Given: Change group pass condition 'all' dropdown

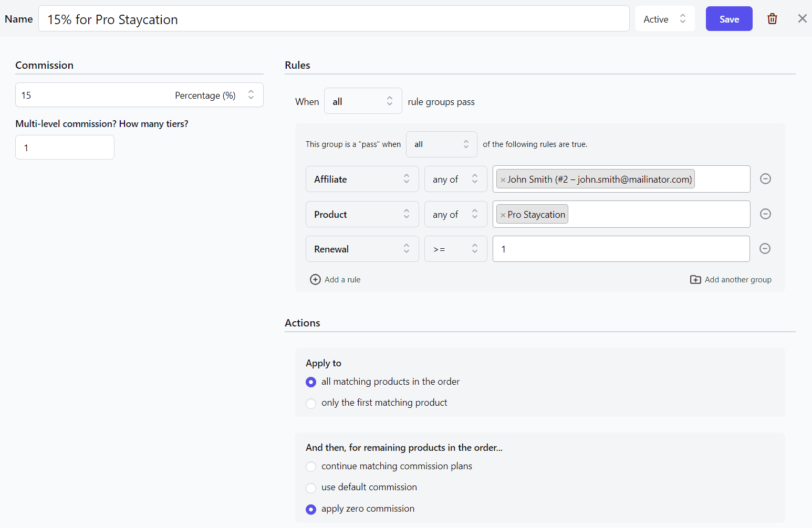Looking at the screenshot, I should click(x=442, y=144).
